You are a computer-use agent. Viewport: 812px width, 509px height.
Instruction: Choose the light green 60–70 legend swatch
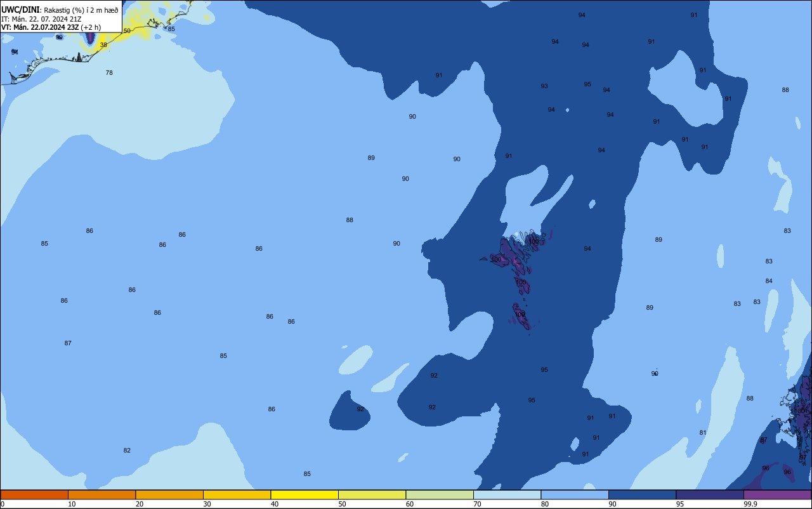(440, 494)
